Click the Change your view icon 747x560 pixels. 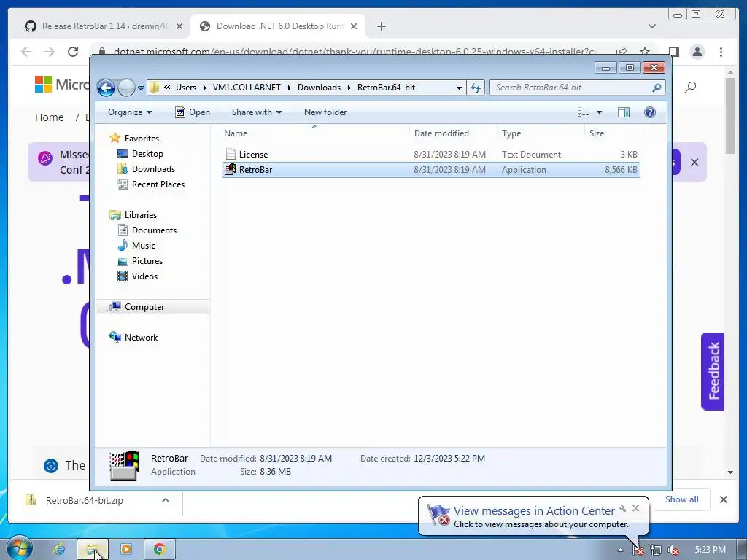584,112
